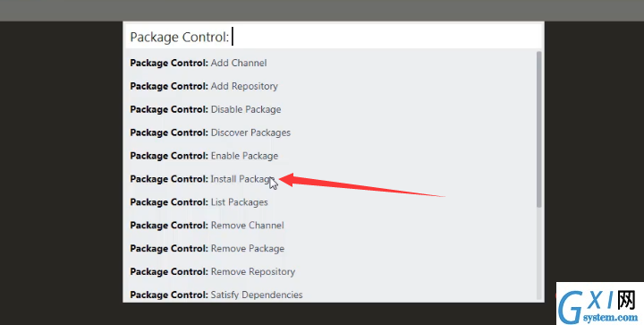Select the Enable Package entry
The width and height of the screenshot is (644, 325).
331,156
